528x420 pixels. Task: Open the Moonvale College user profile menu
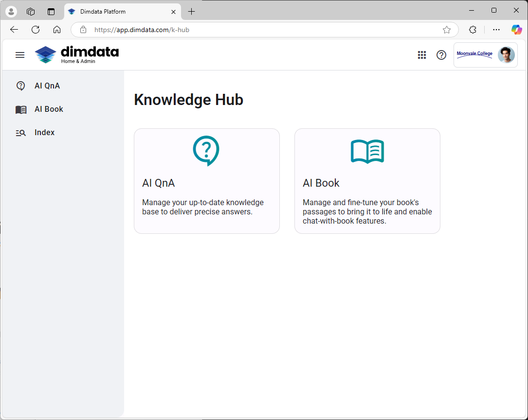click(485, 55)
